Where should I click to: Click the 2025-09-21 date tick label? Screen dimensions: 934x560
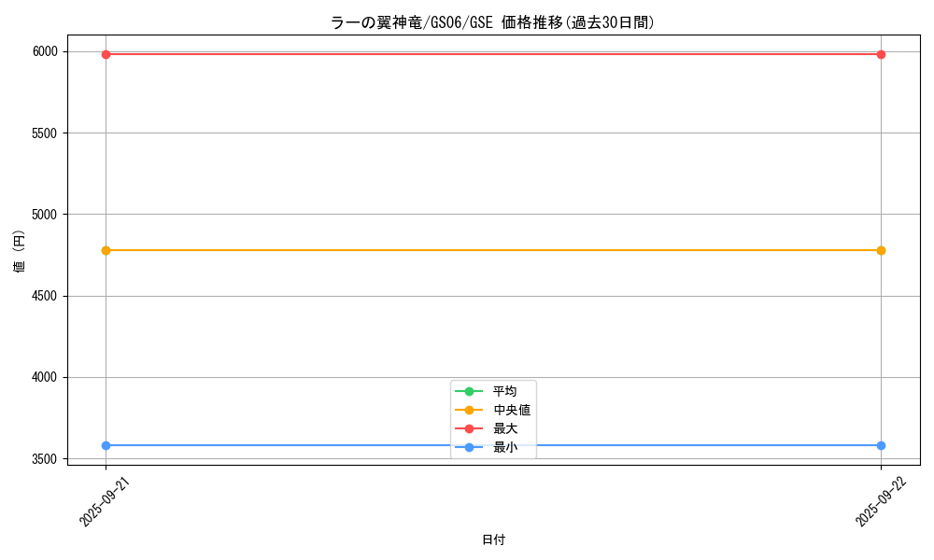tap(105, 501)
